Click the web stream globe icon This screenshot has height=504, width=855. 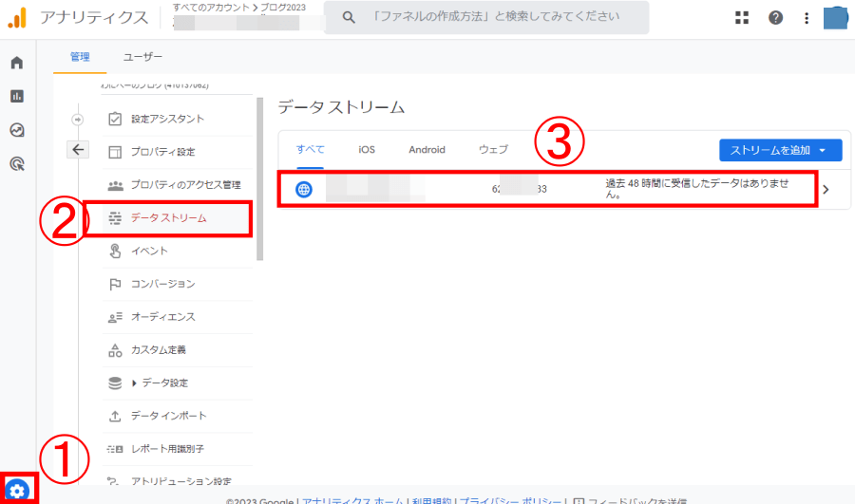pyautogui.click(x=304, y=189)
